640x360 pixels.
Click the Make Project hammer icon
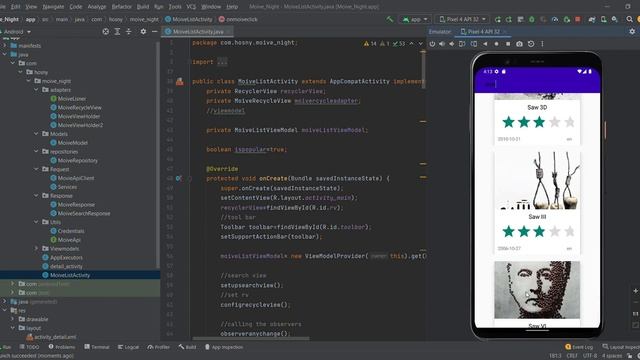click(x=390, y=19)
